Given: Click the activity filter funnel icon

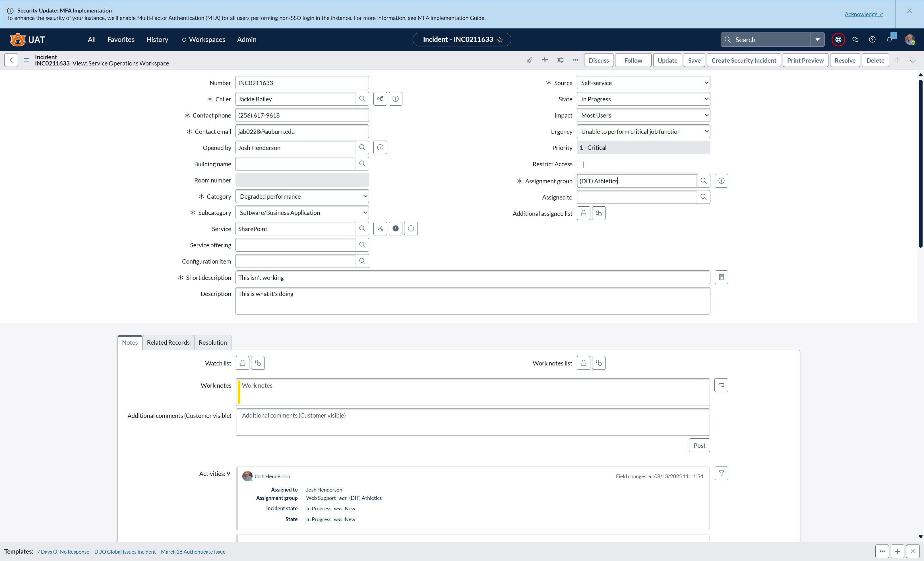Looking at the screenshot, I should coord(721,474).
